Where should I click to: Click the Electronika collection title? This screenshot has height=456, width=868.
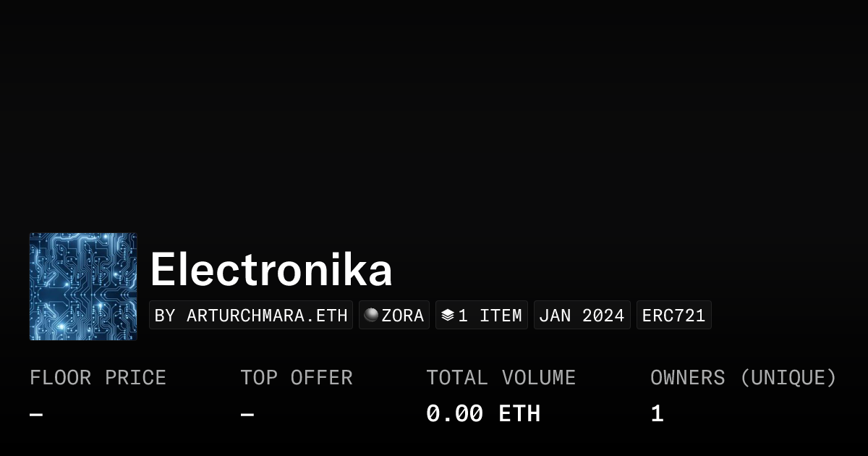(x=271, y=271)
